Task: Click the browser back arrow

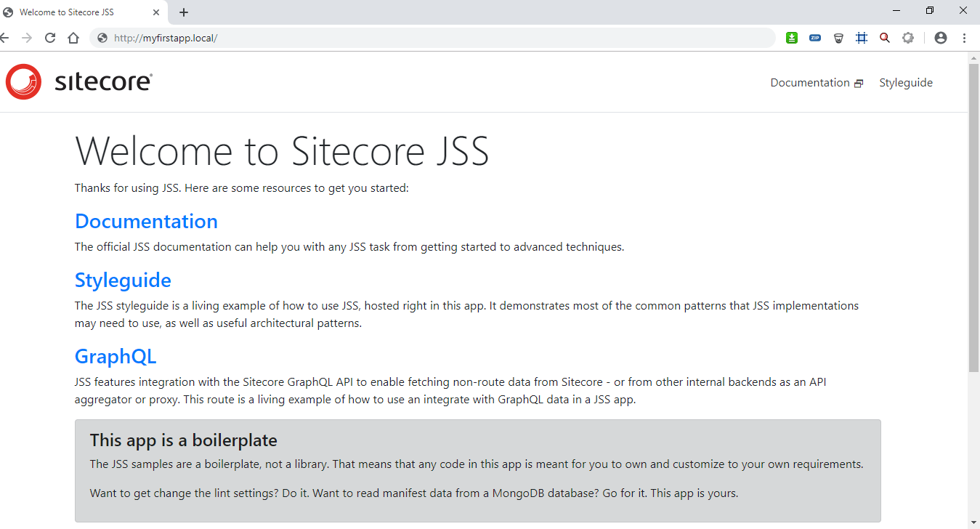Action: [4, 38]
